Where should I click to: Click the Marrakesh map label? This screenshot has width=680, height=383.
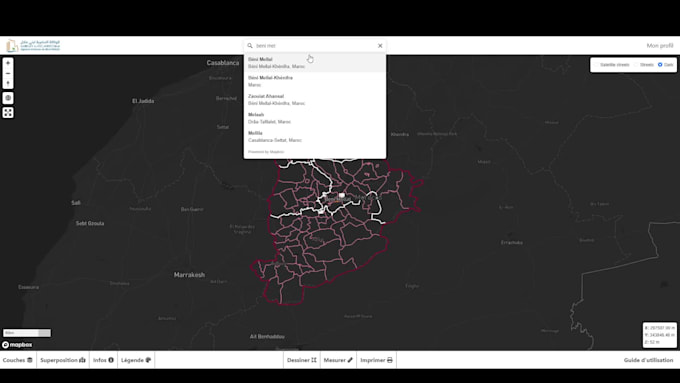pyautogui.click(x=189, y=275)
